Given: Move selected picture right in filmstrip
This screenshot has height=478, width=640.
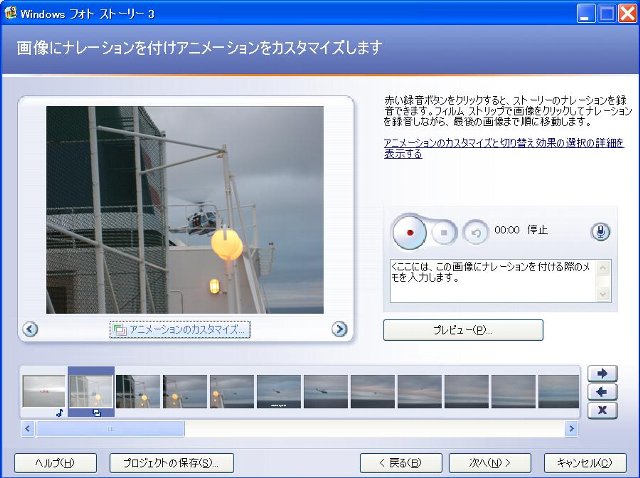Looking at the screenshot, I should click(600, 373).
